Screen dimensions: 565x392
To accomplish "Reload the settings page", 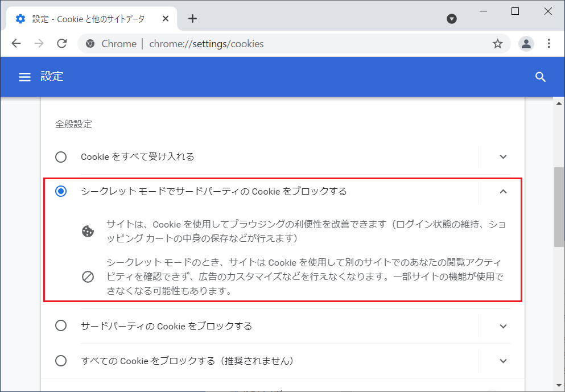I will [62, 44].
